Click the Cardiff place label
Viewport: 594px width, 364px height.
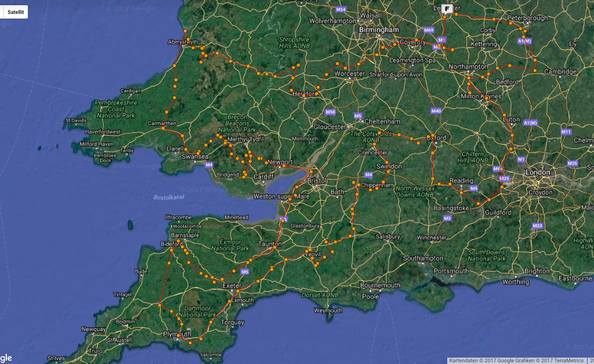tap(263, 177)
